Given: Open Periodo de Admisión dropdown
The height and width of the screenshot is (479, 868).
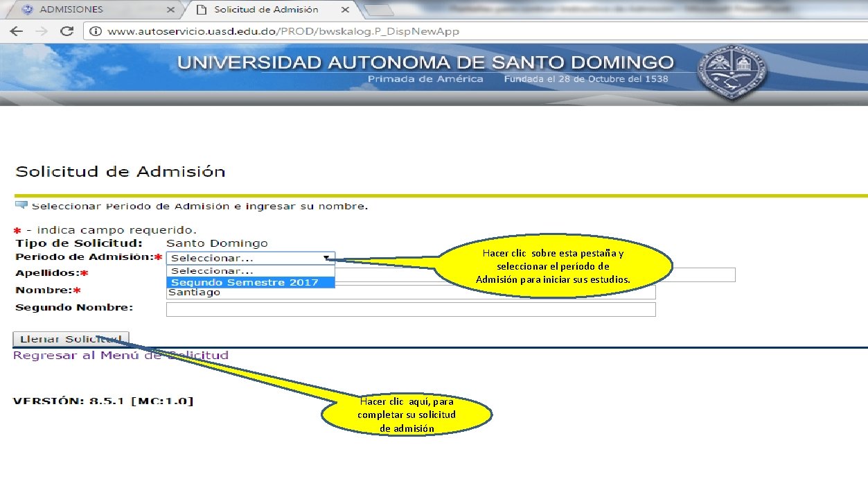Looking at the screenshot, I should 251,258.
